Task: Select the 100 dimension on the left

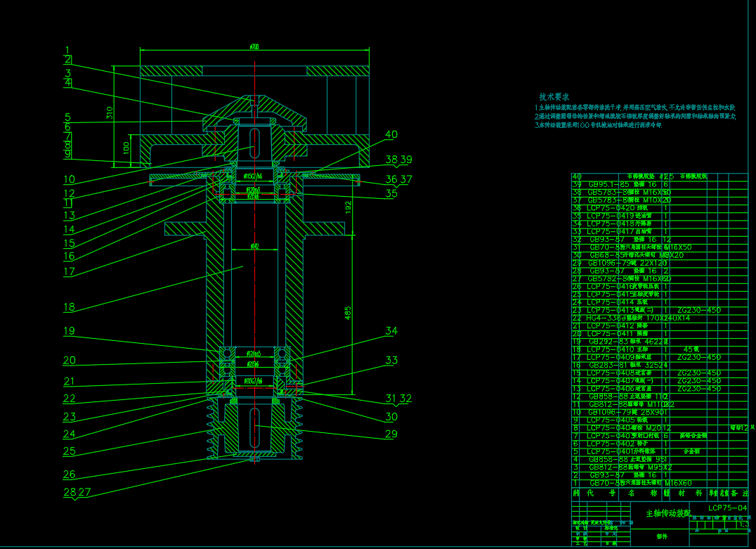Action: point(126,148)
